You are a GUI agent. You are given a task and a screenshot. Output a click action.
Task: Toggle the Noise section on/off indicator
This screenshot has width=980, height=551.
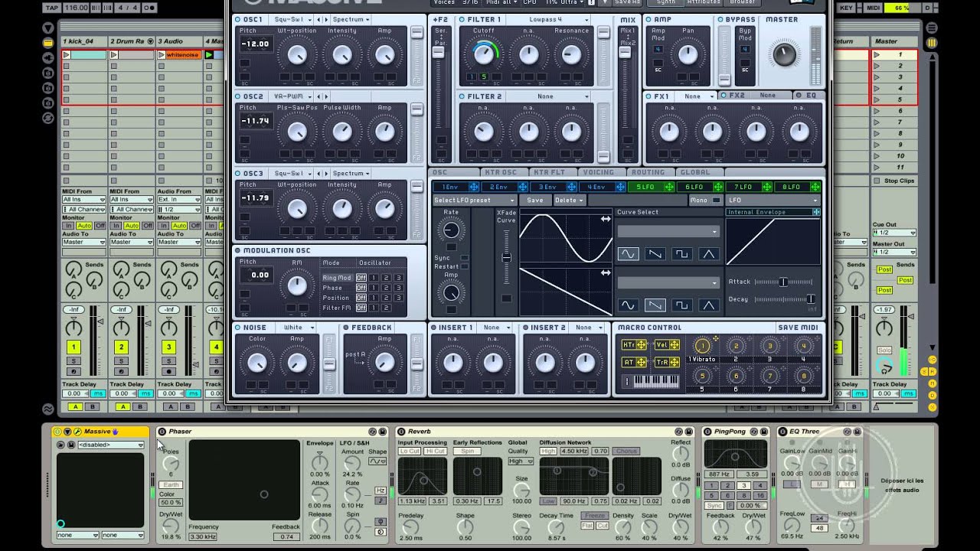tap(238, 328)
